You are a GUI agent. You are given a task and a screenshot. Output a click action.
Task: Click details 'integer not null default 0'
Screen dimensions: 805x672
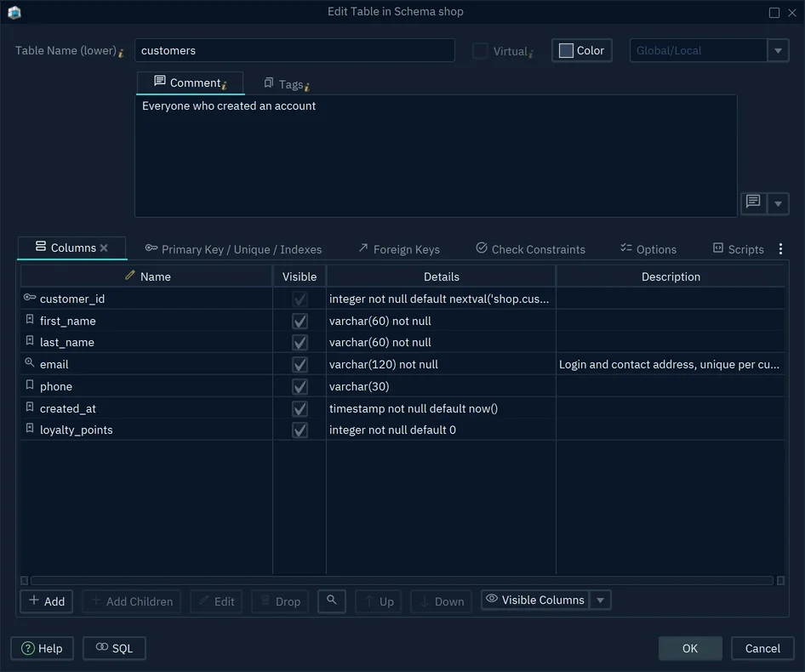(x=392, y=430)
